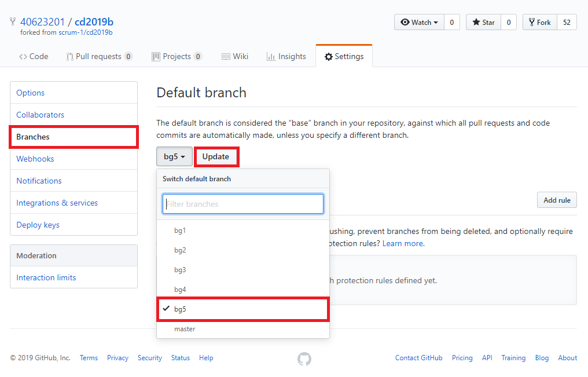Choose the master branch
The width and height of the screenshot is (588, 377).
(243, 329)
